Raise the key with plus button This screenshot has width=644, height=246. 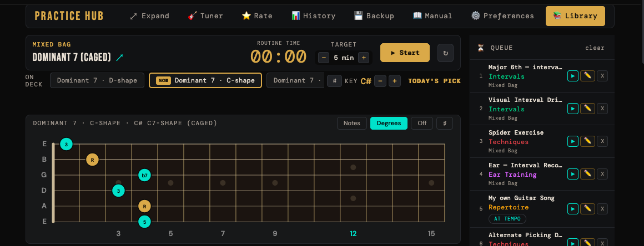(395, 81)
